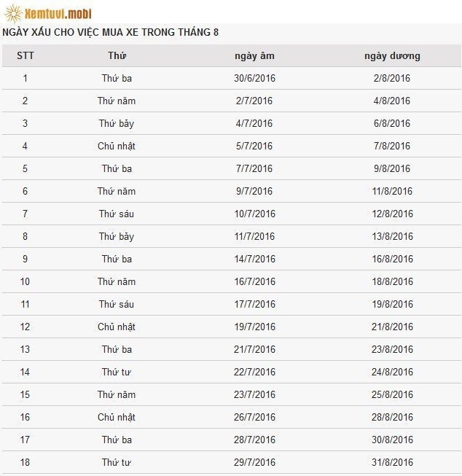
Task: Click solar date 13/8/2016 cell
Action: 392,236
